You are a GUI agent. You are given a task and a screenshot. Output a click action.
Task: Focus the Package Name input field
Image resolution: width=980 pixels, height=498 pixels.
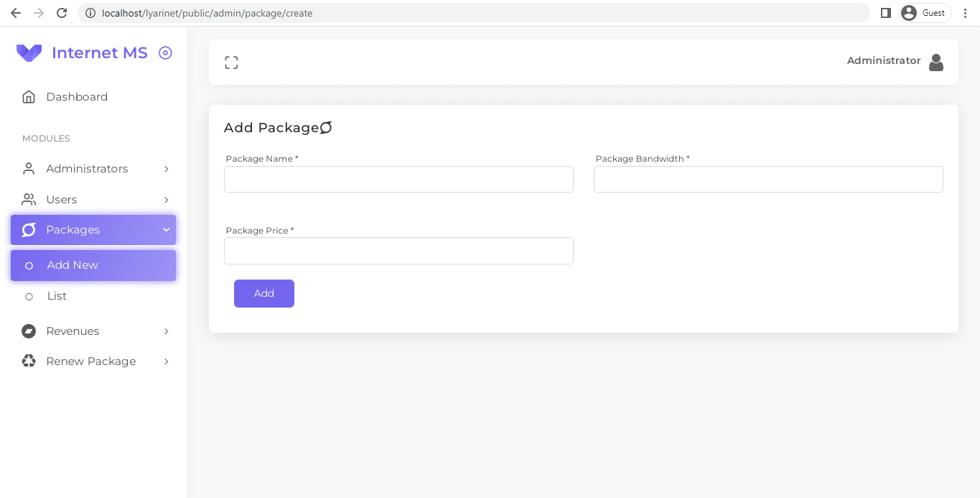pos(398,179)
